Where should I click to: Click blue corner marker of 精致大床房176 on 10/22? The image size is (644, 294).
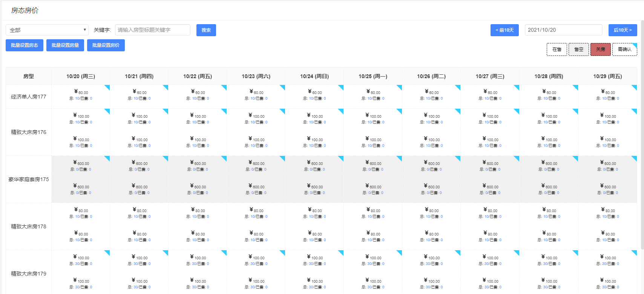click(x=225, y=111)
